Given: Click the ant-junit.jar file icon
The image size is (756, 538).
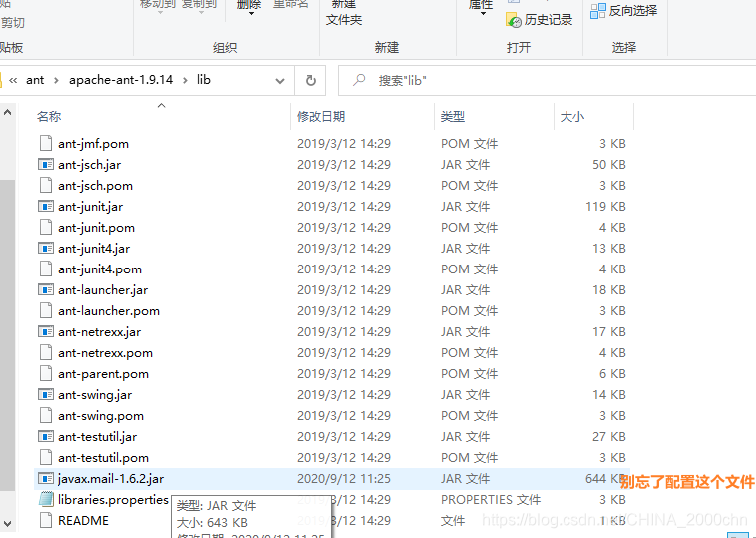Looking at the screenshot, I should [46, 207].
